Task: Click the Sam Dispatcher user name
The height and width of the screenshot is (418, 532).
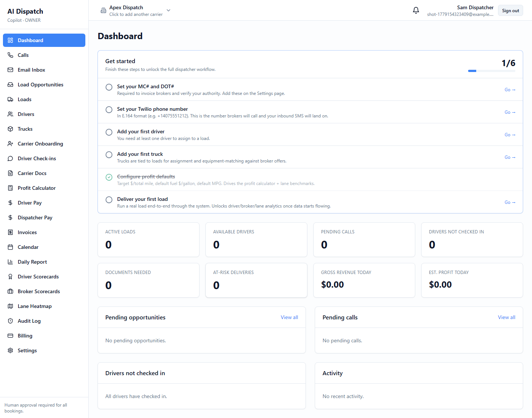Action: pyautogui.click(x=475, y=7)
